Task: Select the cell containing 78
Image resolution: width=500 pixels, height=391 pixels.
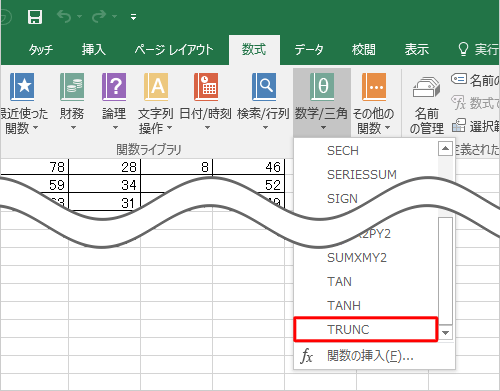Action: click(34, 167)
